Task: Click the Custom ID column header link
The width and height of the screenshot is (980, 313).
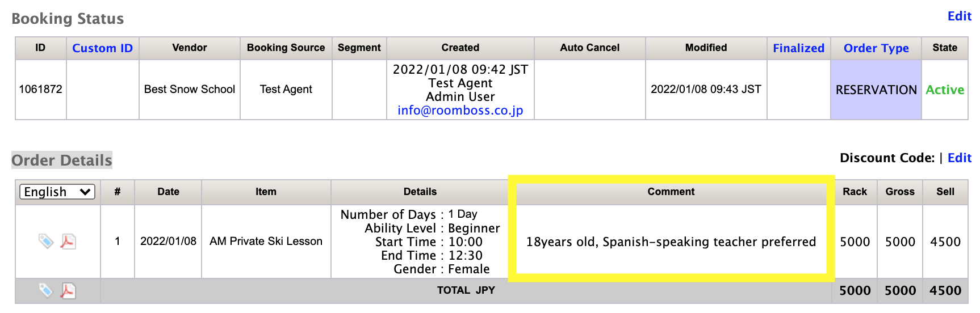Action: click(x=102, y=48)
